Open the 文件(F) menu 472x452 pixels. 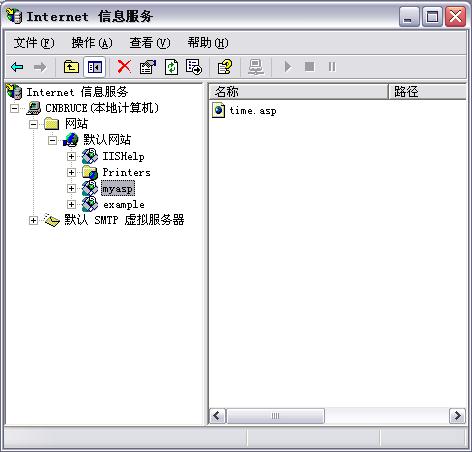34,43
